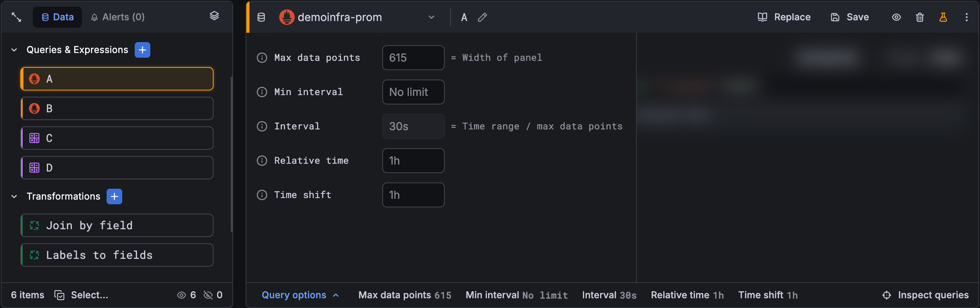Click the 6 items count text
Image resolution: width=980 pixels, height=308 pixels.
point(28,295)
